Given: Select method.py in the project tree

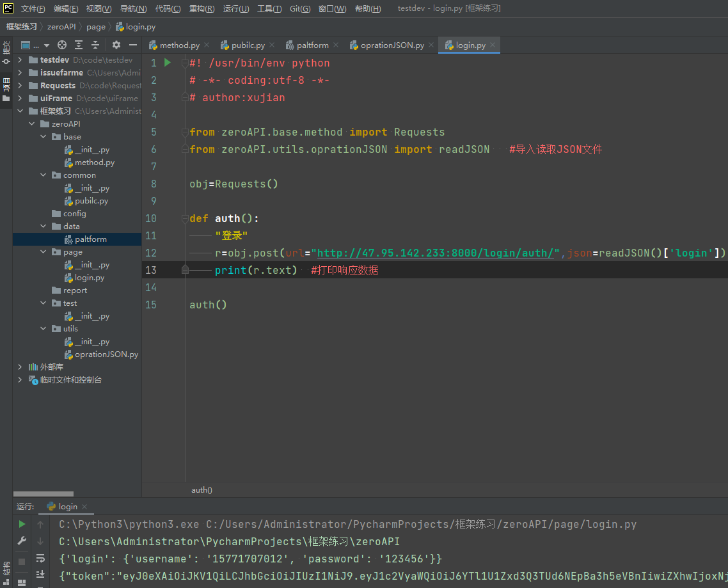Looking at the screenshot, I should click(x=94, y=162).
